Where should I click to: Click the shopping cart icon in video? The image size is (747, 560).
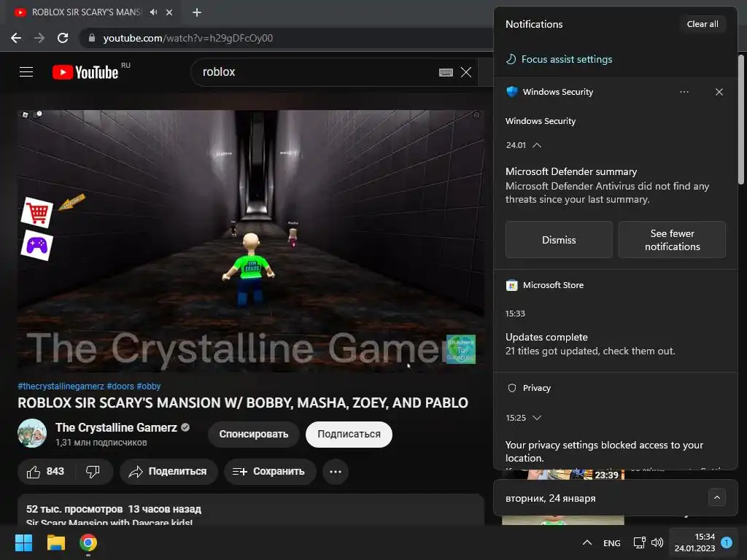click(x=37, y=213)
